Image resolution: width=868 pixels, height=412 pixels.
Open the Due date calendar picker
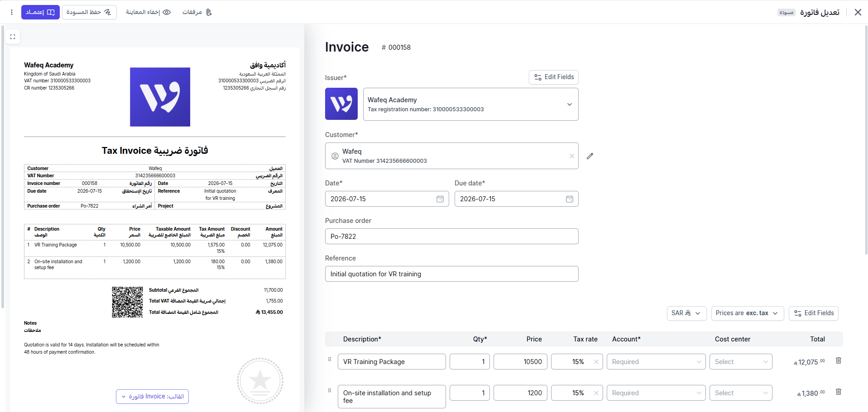(x=570, y=199)
